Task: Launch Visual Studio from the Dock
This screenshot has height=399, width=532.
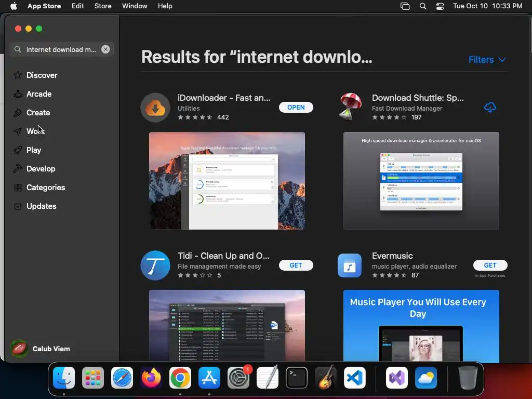Action: (397, 378)
